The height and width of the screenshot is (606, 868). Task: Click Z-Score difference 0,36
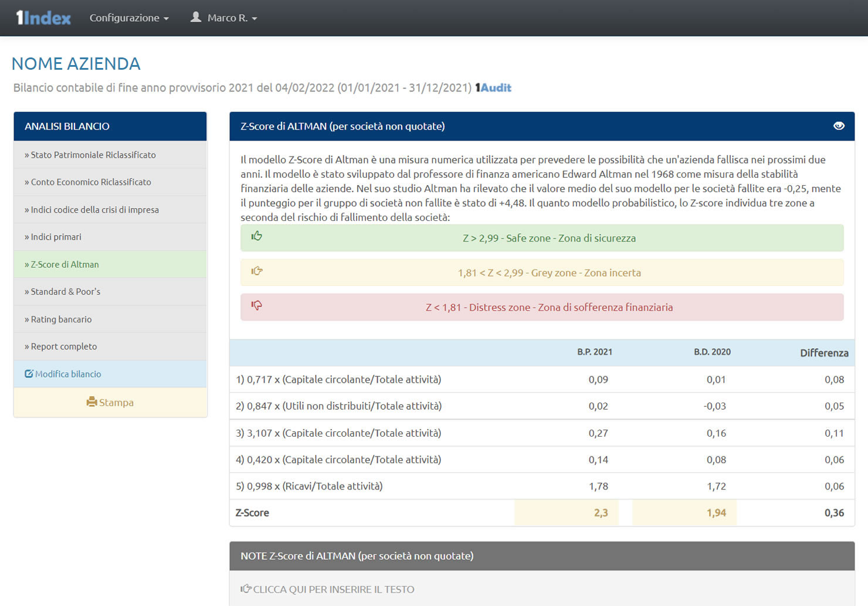coord(834,513)
